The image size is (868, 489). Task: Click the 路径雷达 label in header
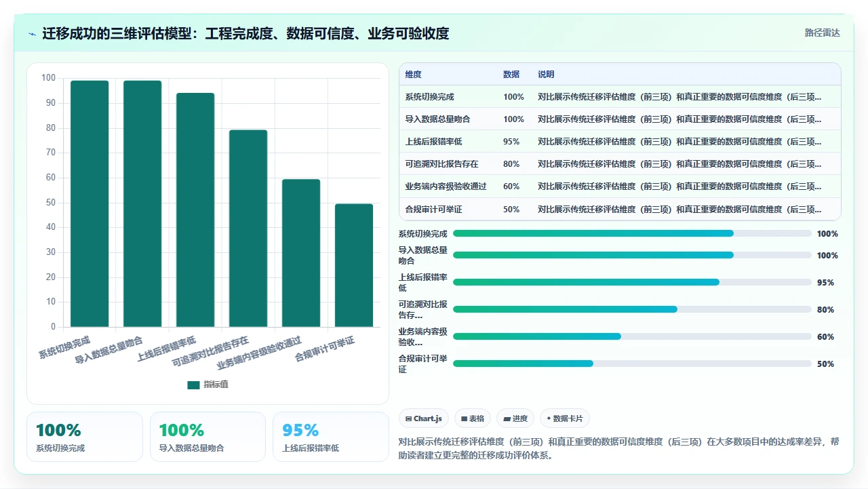coord(822,33)
